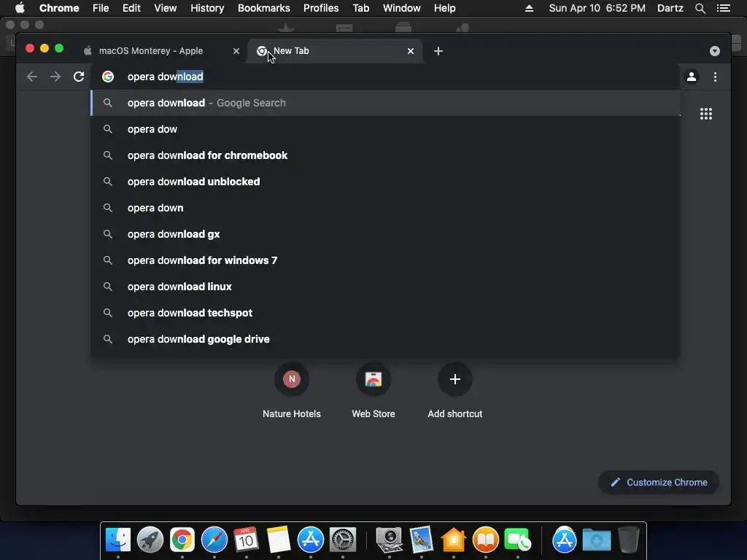Open Mail stamp icon in the Dock
The height and width of the screenshot is (560, 747).
pyautogui.click(x=421, y=540)
